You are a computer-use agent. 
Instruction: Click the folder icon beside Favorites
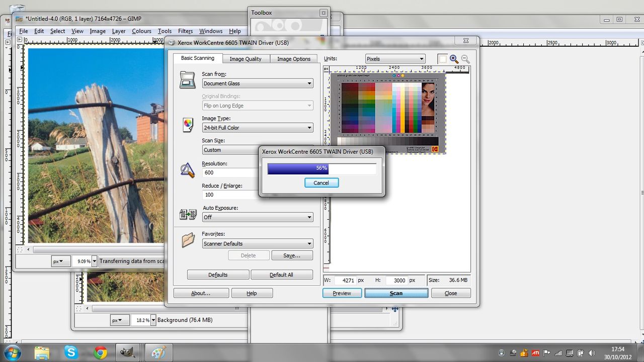pyautogui.click(x=188, y=240)
